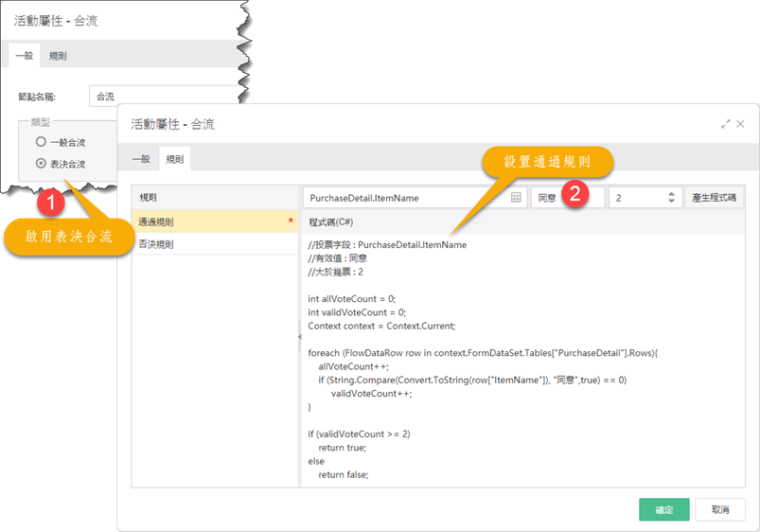The width and height of the screenshot is (760, 532).
Task: Open the field picker grid icon
Action: [x=516, y=198]
